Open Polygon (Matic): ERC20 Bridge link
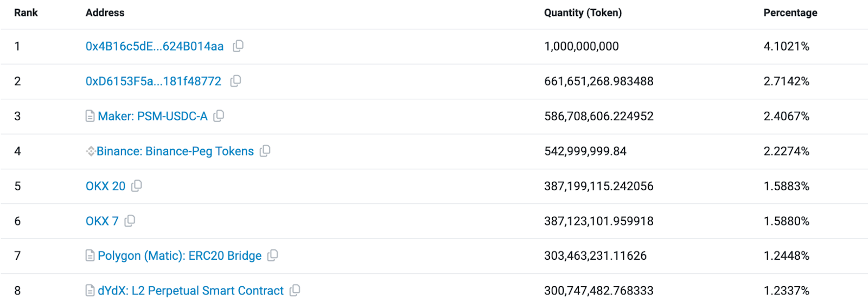This screenshot has height=308, width=868. pyautogui.click(x=180, y=256)
